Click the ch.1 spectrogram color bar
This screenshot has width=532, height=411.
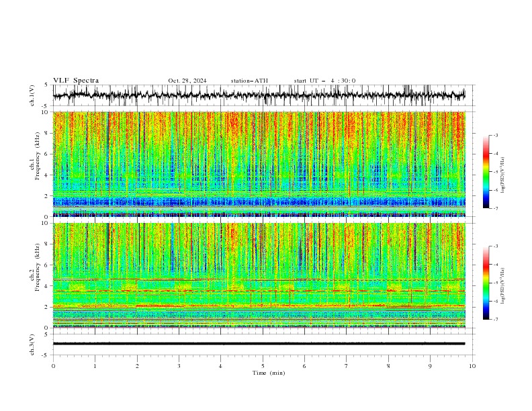coord(486,172)
